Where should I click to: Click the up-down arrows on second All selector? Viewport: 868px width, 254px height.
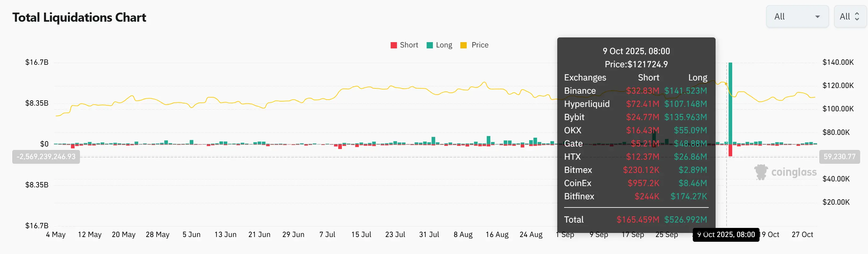click(x=857, y=17)
